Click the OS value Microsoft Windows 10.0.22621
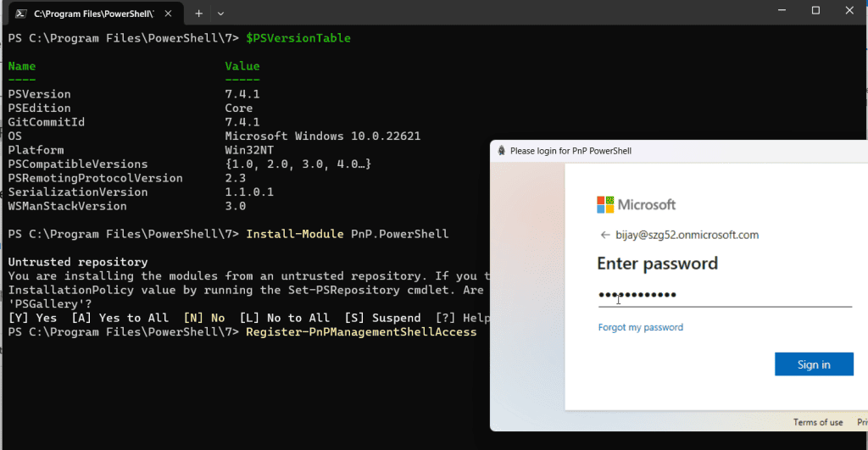Viewport: 868px width, 450px height. coord(323,136)
